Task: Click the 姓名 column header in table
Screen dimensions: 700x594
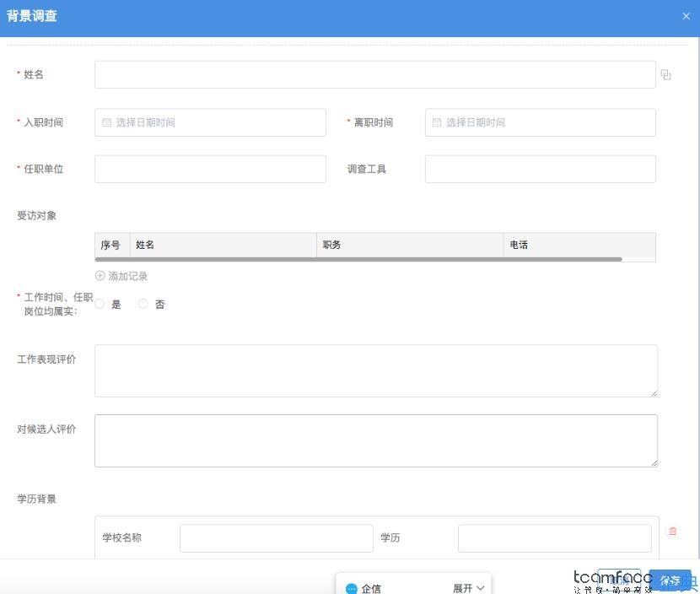Action: tap(223, 245)
